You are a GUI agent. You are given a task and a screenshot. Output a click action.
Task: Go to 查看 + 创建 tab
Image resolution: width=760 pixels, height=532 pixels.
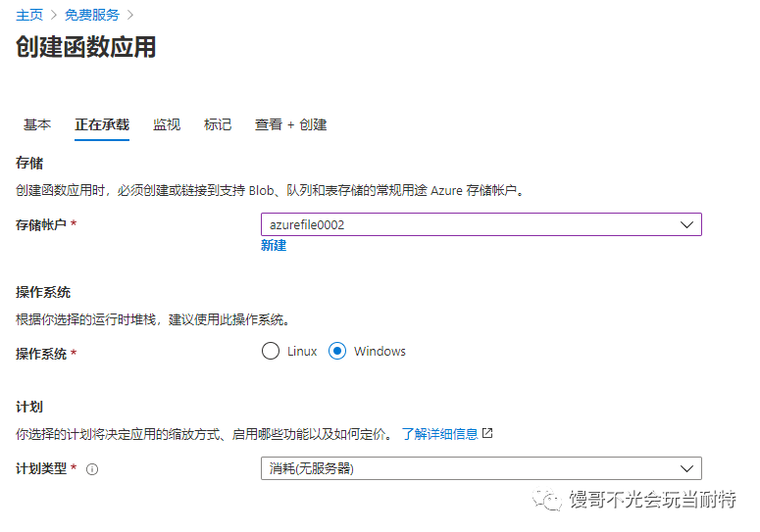tap(291, 124)
